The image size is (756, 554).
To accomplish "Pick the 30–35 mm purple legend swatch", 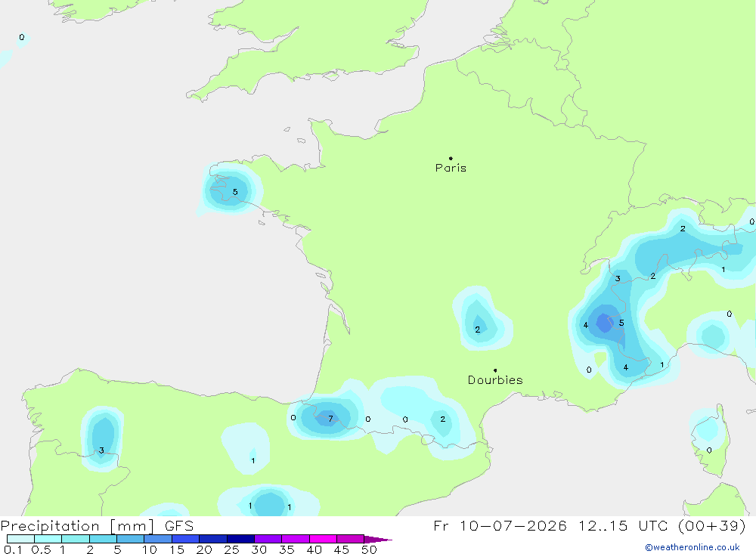I will pyautogui.click(x=268, y=539).
